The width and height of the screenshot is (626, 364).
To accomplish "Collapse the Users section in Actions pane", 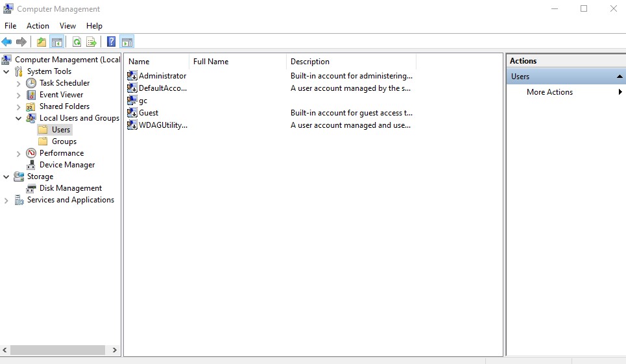I will 620,76.
